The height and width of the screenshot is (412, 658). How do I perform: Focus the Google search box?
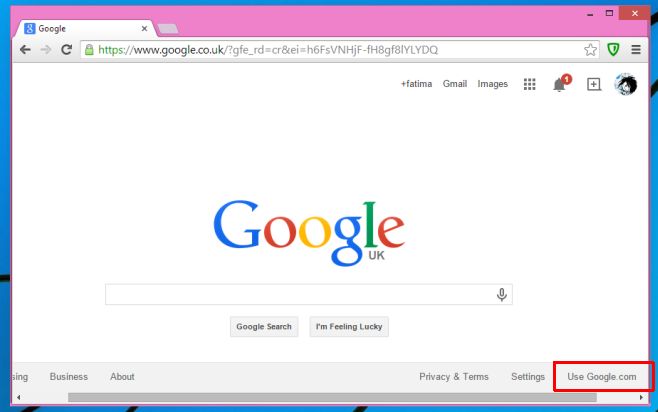[308, 295]
